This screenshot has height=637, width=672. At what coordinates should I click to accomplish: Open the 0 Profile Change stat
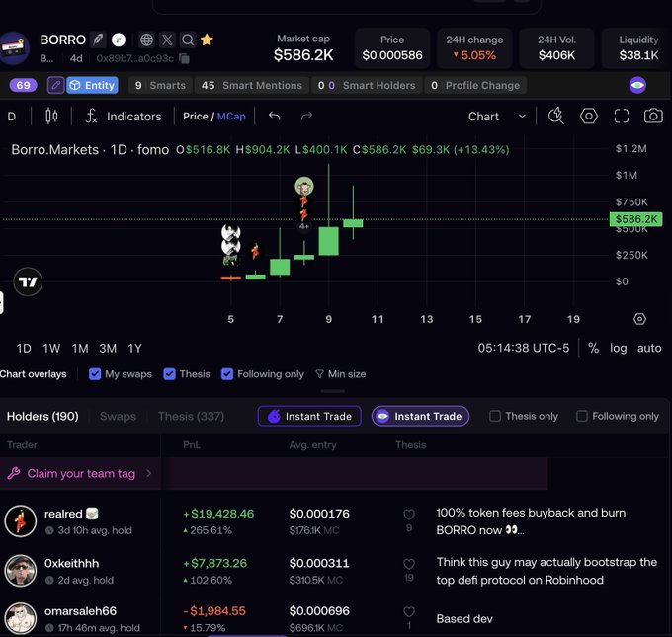click(x=475, y=85)
